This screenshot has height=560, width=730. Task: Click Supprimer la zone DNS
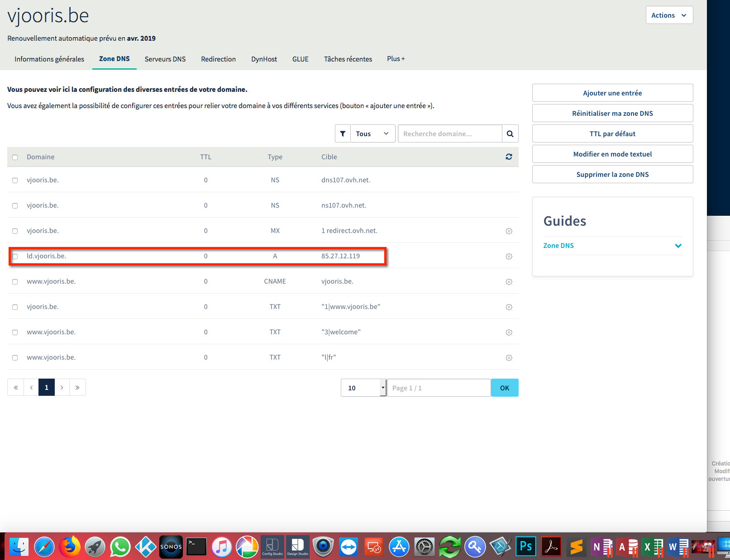(612, 174)
